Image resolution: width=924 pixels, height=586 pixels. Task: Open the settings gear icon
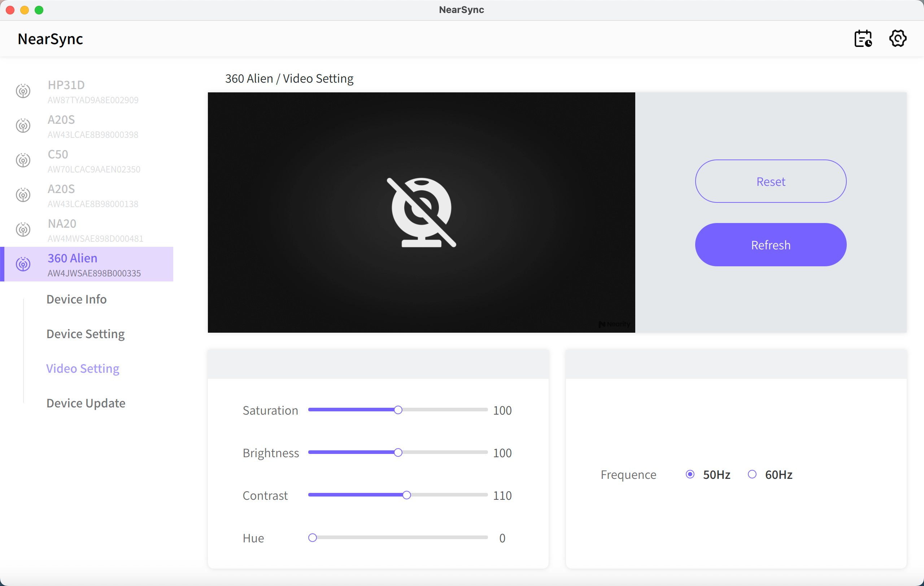tap(898, 38)
